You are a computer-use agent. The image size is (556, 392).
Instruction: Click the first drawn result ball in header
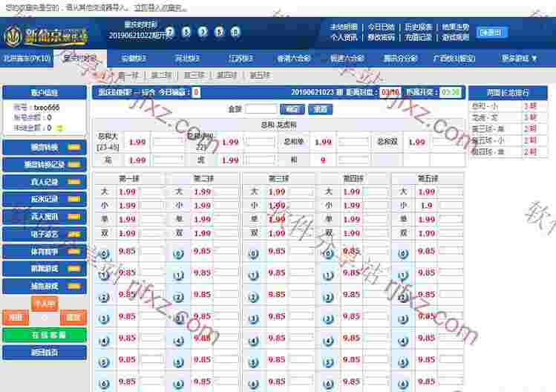point(171,33)
